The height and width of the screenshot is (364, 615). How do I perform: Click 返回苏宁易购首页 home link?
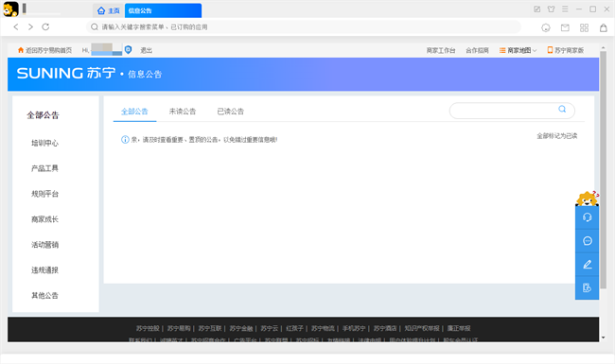[44, 50]
